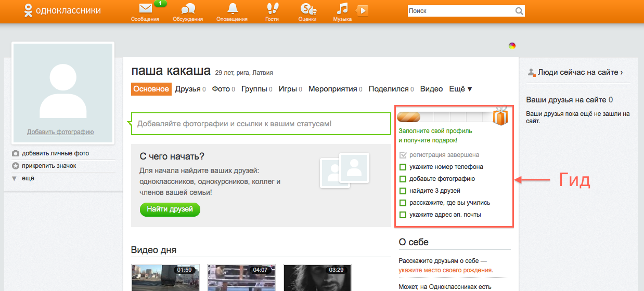The image size is (644, 291).
Task: Switch to the Видео tab
Action: click(431, 89)
